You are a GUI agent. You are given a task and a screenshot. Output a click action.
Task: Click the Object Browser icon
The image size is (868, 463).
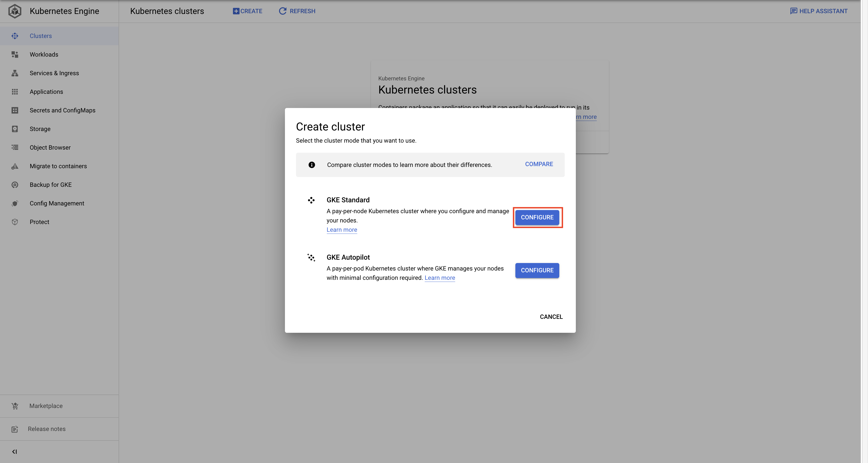coord(14,147)
